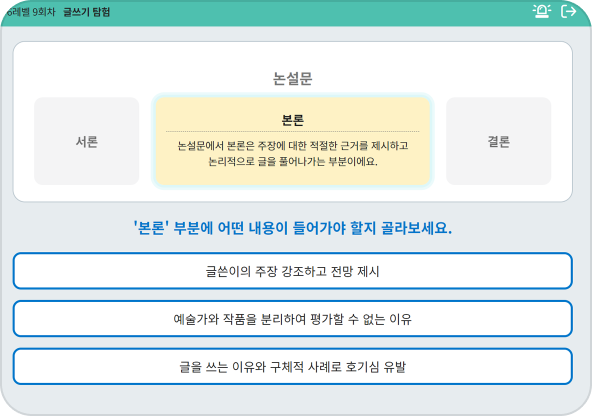Click the exit icon in header

click(568, 11)
